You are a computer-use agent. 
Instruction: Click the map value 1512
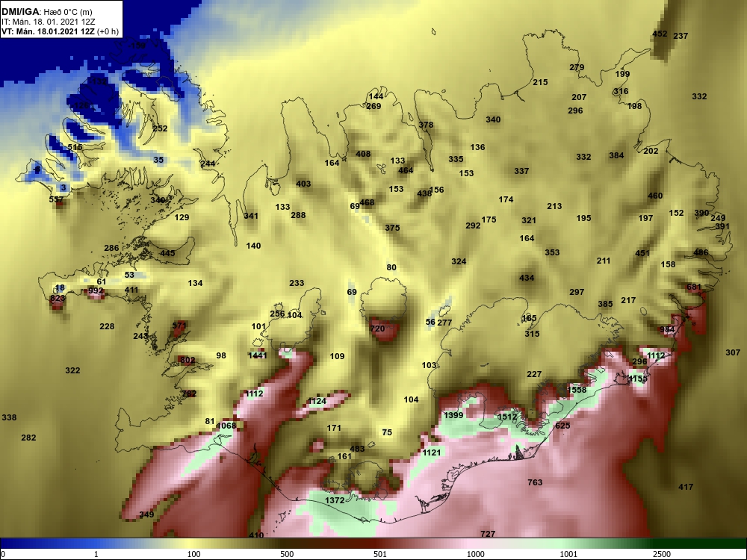pyautogui.click(x=507, y=417)
